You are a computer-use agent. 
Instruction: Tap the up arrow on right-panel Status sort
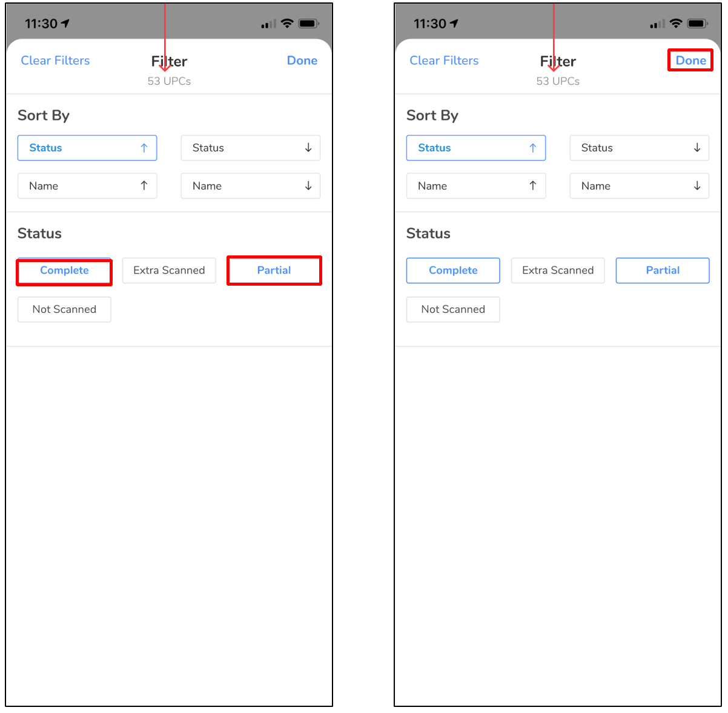click(533, 148)
